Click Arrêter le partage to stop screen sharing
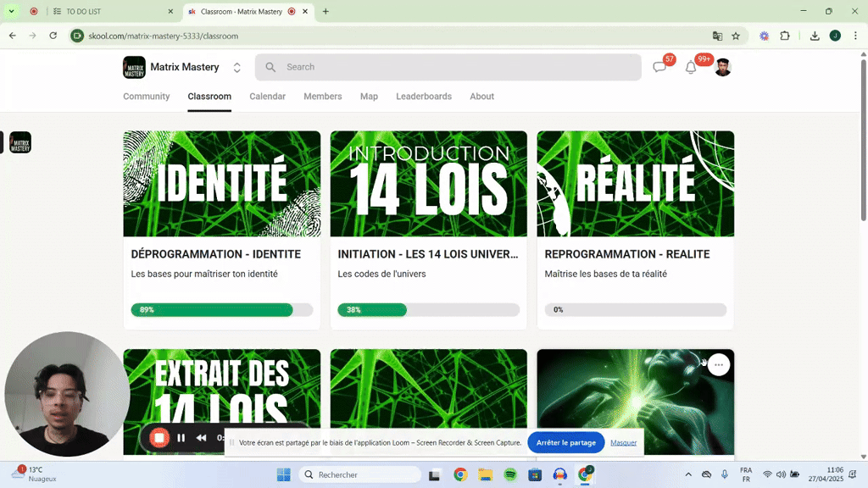The height and width of the screenshot is (488, 868). pyautogui.click(x=565, y=442)
